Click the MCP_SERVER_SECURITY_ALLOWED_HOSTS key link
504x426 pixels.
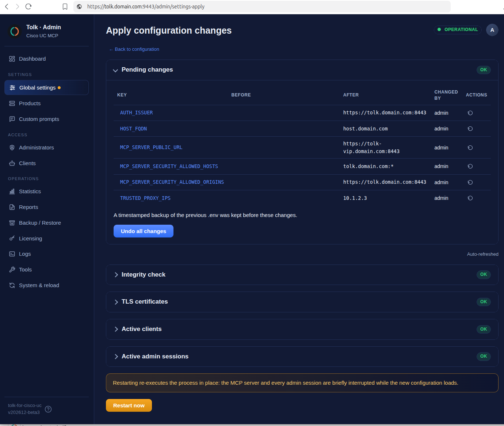coord(169,166)
